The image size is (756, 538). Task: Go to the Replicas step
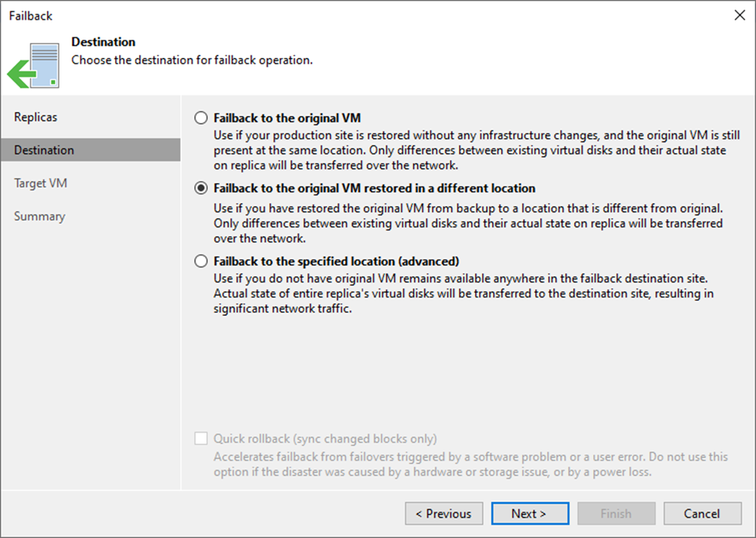36,117
